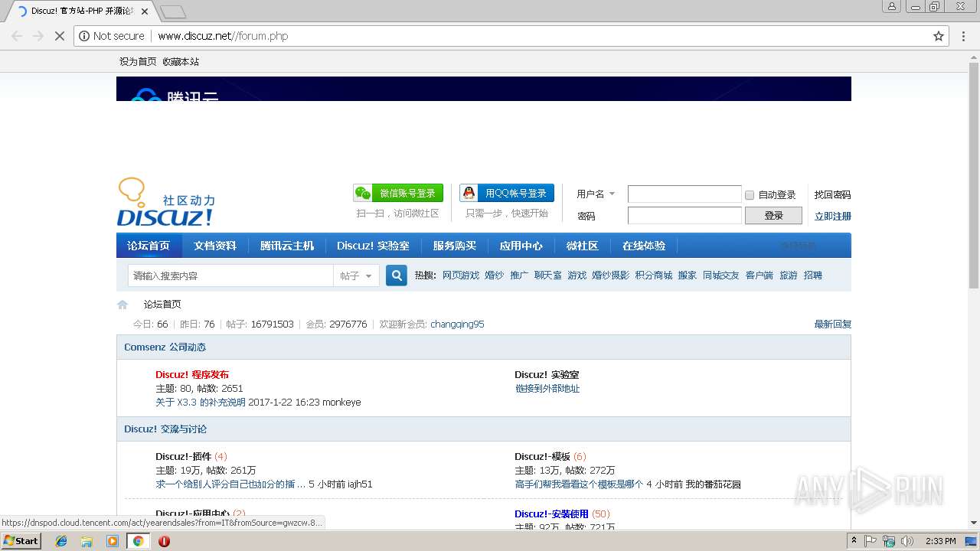Click hot search 同城交友 link
980x551 pixels.
[x=721, y=275]
